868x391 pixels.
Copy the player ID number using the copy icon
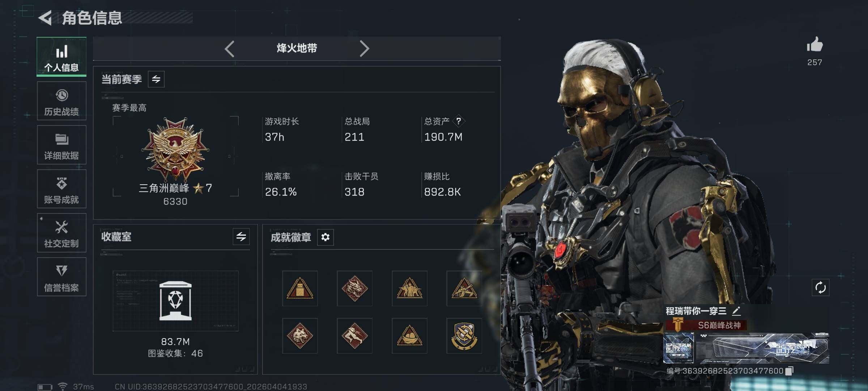tap(790, 371)
